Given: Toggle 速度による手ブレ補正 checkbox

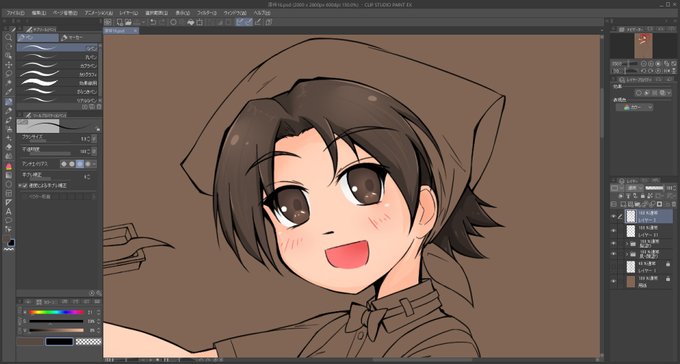Looking at the screenshot, I should pyautogui.click(x=25, y=185).
